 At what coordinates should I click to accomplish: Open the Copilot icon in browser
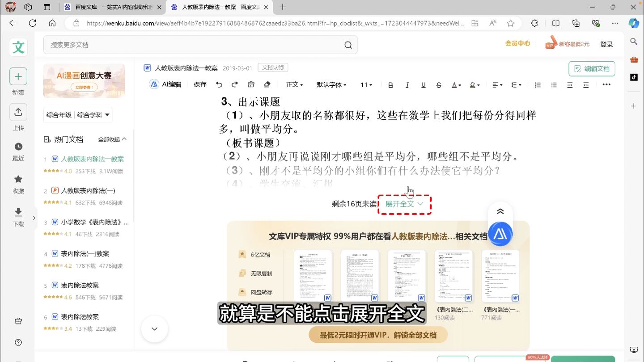(634, 23)
